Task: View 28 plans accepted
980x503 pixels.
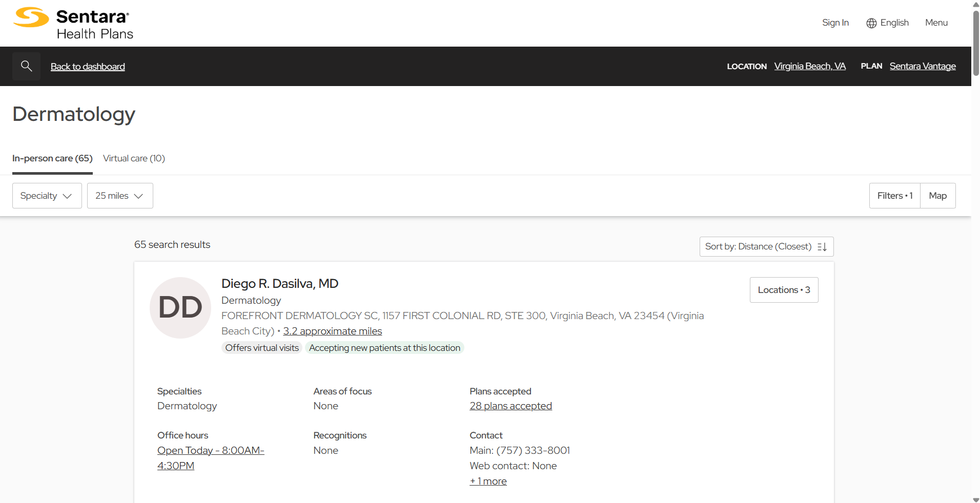Action: click(510, 406)
